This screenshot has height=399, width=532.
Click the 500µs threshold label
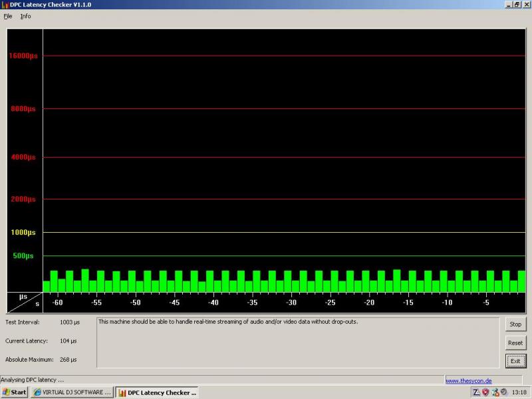click(23, 256)
